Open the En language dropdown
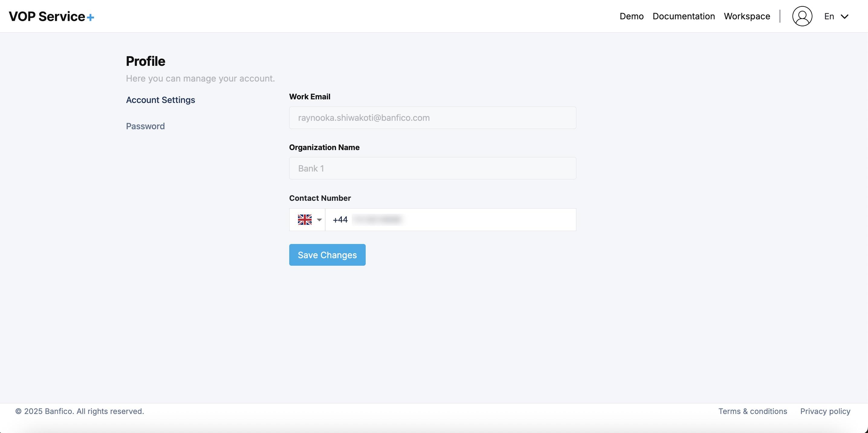 coord(829,16)
